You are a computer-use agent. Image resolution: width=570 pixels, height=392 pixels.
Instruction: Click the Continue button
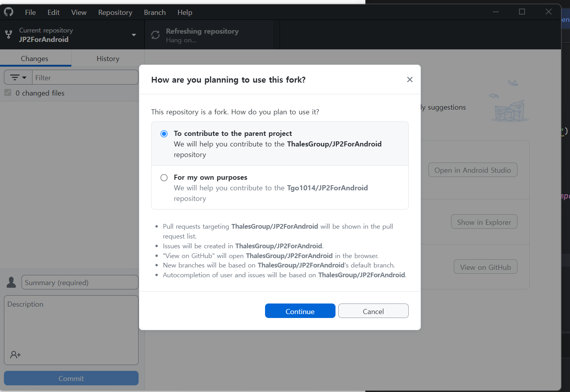click(300, 311)
